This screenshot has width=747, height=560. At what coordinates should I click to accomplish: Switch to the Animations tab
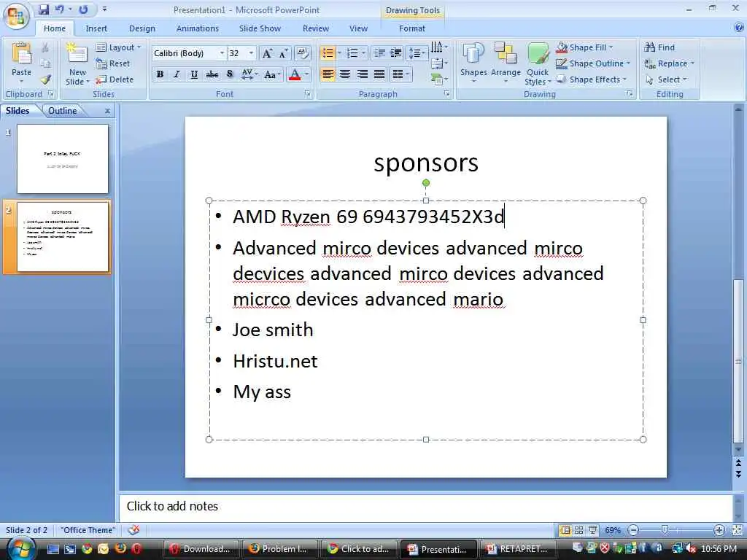[x=197, y=28]
